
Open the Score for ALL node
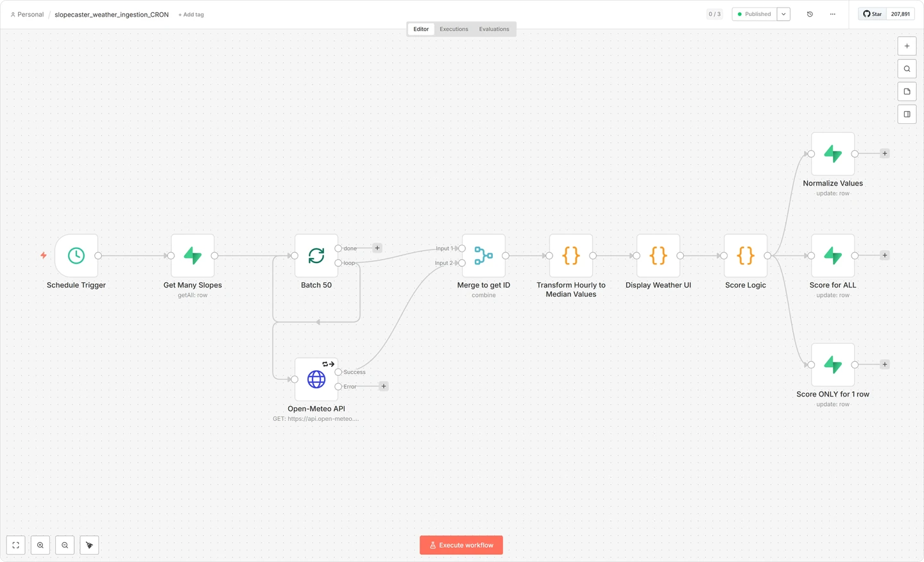(833, 255)
